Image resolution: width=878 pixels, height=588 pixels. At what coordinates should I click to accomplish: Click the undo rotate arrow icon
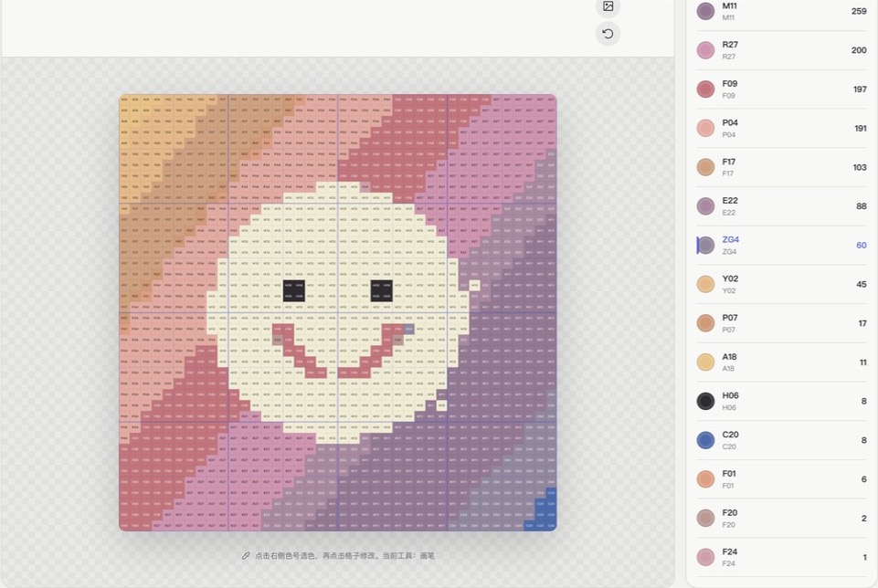click(x=608, y=34)
